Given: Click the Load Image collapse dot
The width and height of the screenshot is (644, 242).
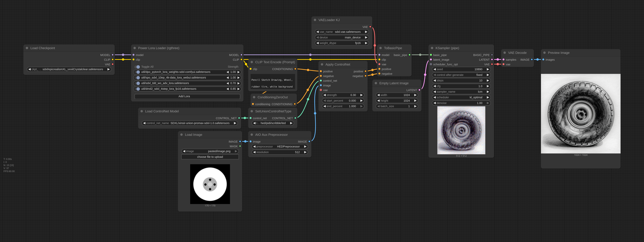Looking at the screenshot, I should pos(181,135).
